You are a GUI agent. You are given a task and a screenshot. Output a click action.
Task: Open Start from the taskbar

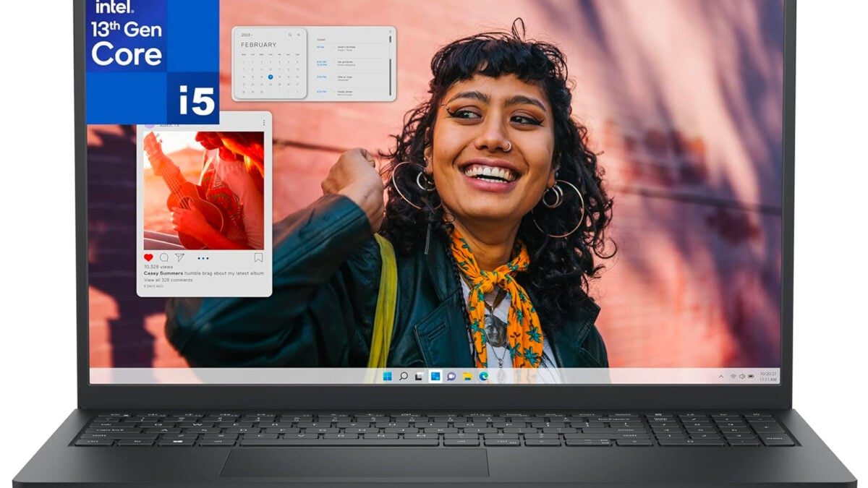387,376
